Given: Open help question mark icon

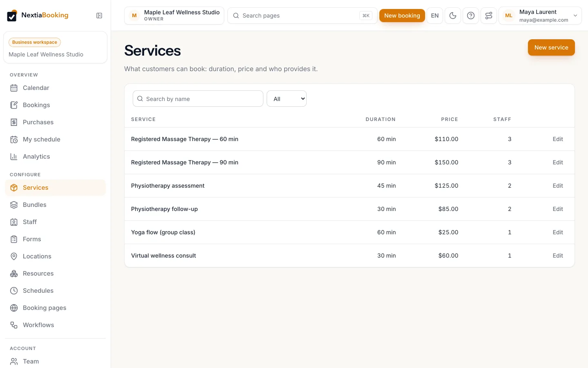Looking at the screenshot, I should coord(471,16).
